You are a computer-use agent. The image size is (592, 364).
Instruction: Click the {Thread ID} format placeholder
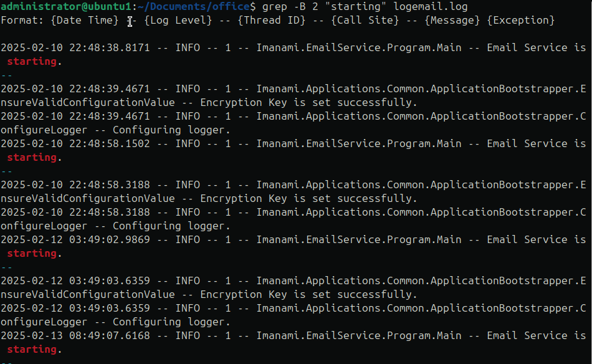point(272,20)
